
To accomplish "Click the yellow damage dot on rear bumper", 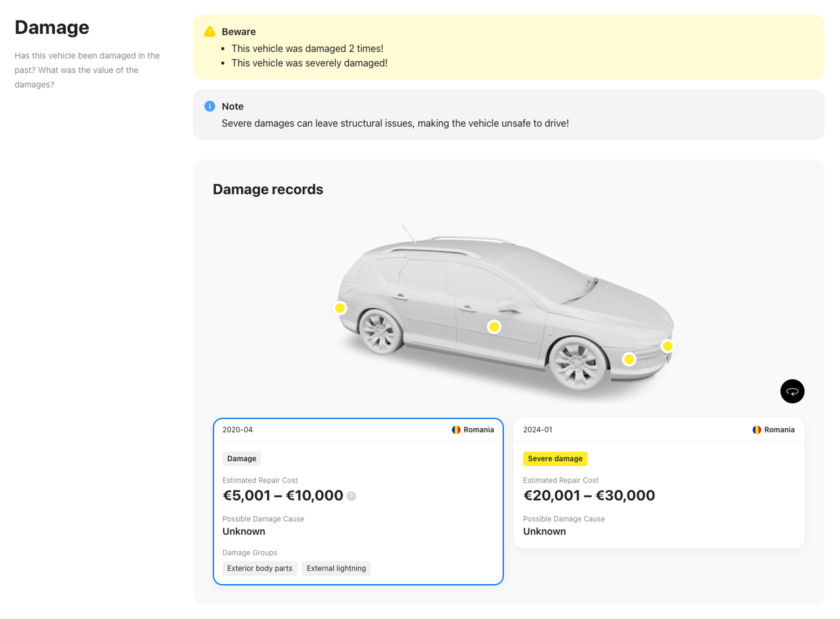I will [x=340, y=308].
